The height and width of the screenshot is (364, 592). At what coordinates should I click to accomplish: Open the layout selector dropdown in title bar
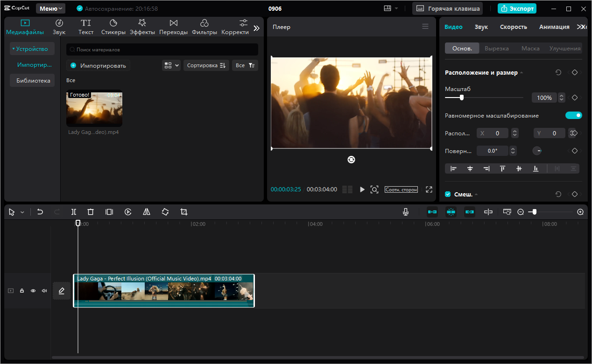[391, 8]
